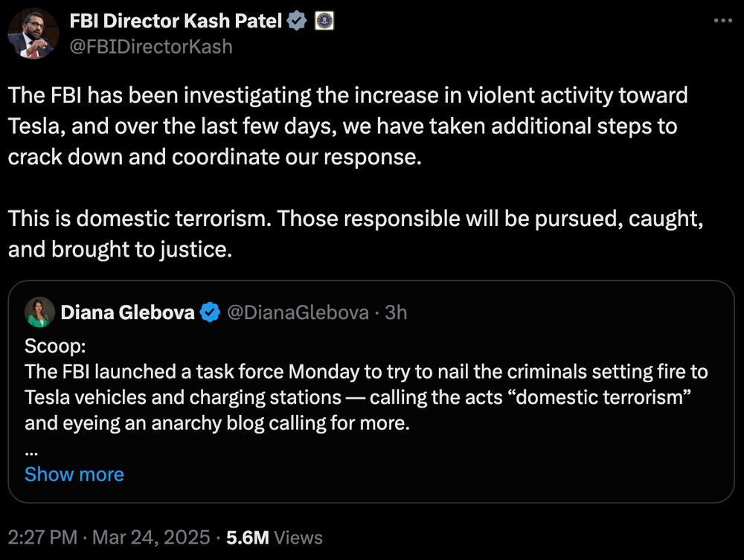Viewport: 744px width, 560px height.
Task: Open the 5.6M Views analytics
Action: [275, 537]
